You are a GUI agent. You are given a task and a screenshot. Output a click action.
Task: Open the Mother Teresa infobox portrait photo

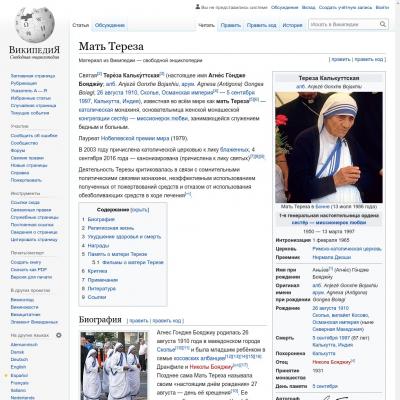[x=329, y=147]
